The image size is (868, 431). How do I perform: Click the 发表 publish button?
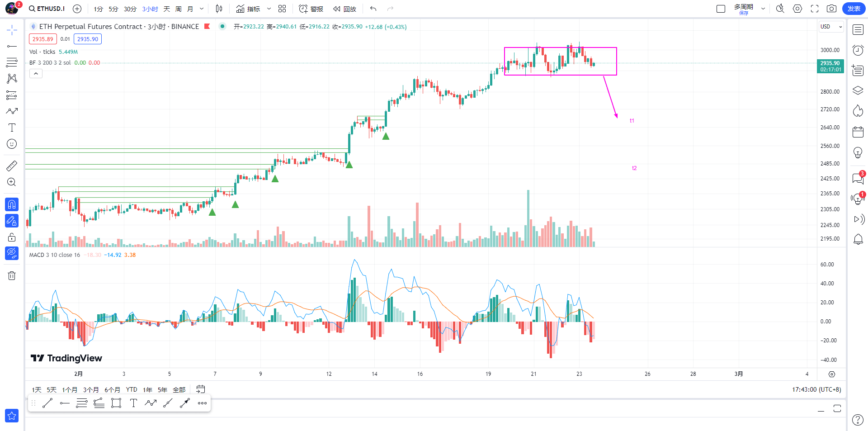click(854, 9)
